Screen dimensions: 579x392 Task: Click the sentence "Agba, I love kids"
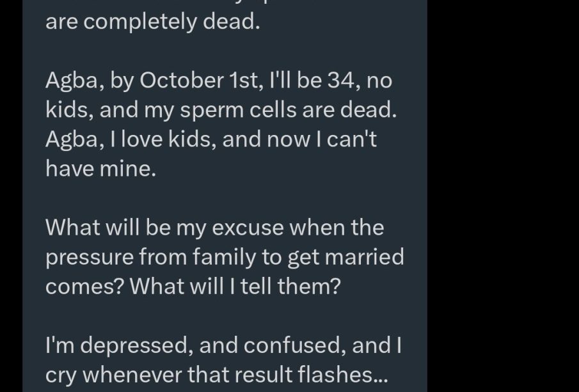click(x=131, y=139)
